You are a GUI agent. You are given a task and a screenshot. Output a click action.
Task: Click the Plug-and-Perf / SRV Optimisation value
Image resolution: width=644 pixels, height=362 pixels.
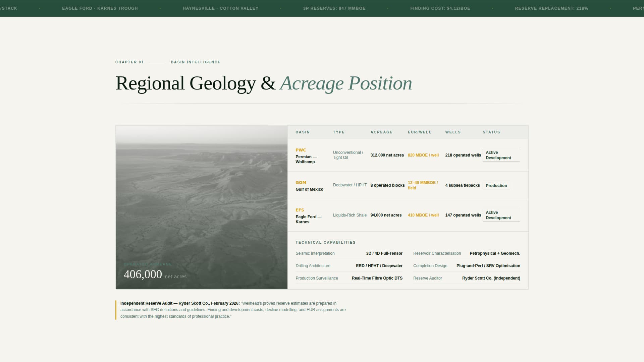point(488,266)
